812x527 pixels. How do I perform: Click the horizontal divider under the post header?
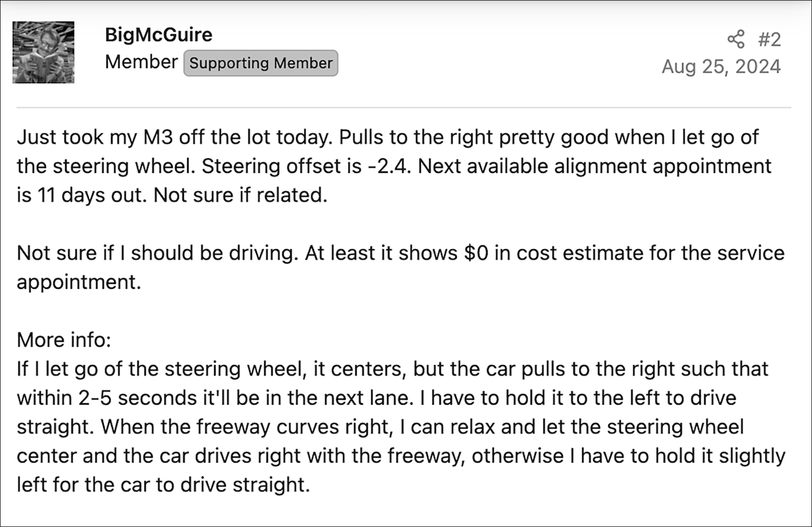(403, 108)
